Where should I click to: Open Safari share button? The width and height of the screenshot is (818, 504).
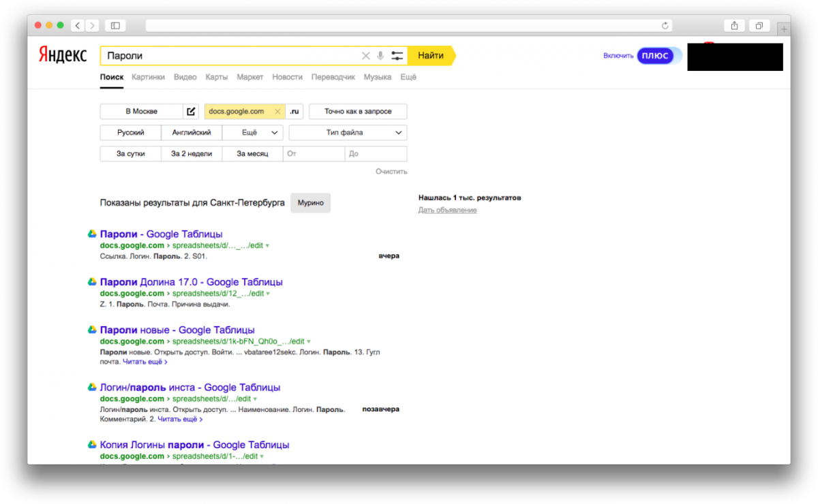734,25
